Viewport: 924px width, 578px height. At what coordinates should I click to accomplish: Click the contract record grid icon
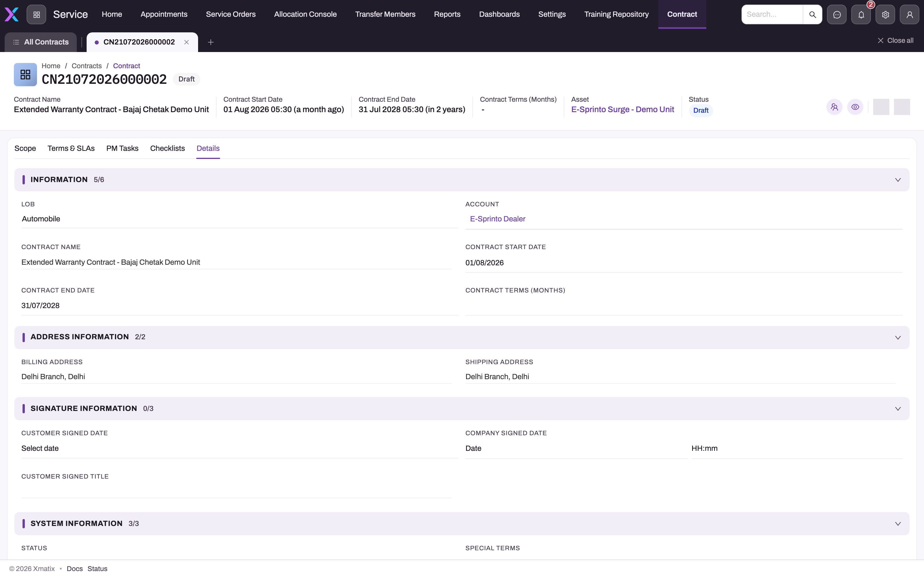coord(25,75)
